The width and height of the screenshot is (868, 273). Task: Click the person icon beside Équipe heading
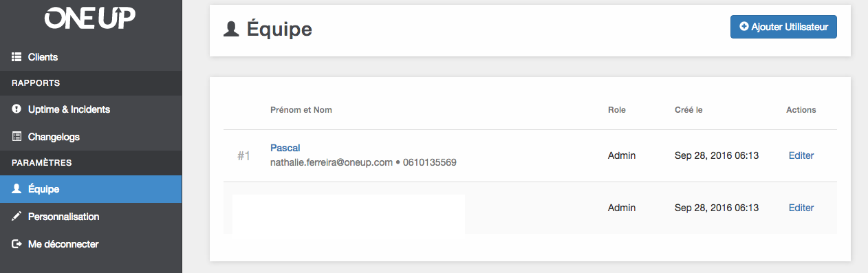pyautogui.click(x=232, y=29)
